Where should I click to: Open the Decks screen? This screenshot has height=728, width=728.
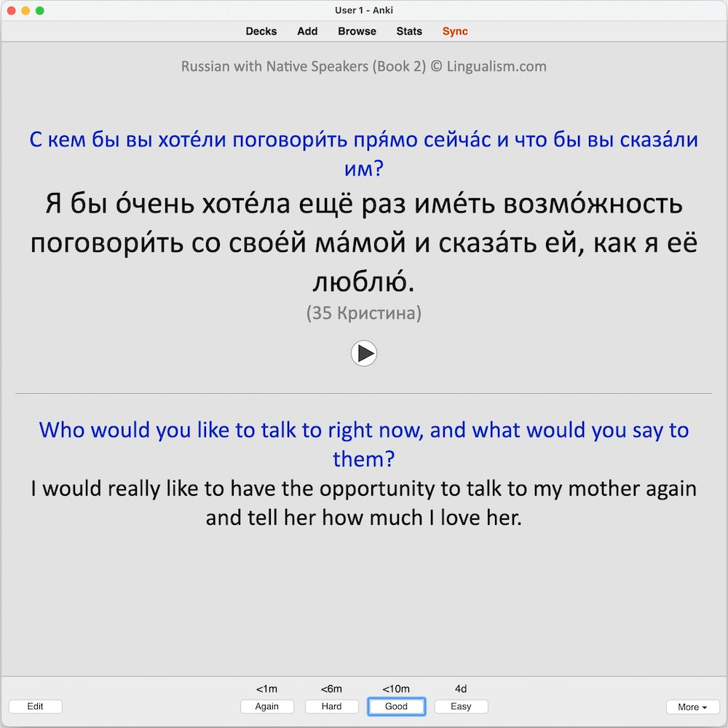[261, 31]
